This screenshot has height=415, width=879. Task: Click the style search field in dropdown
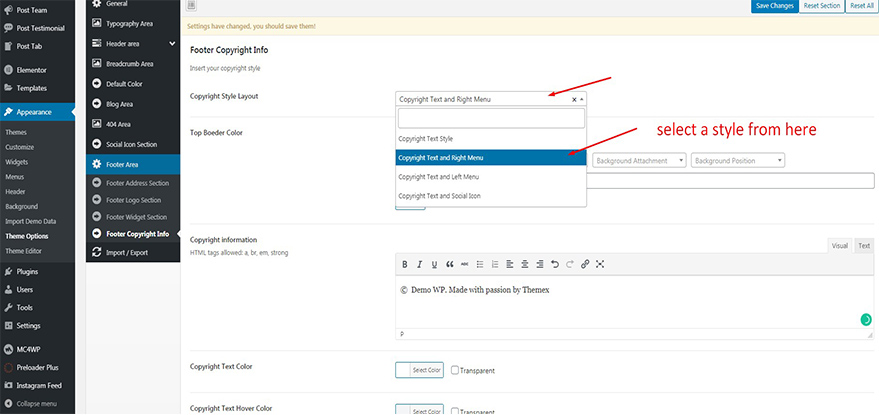tap(490, 118)
